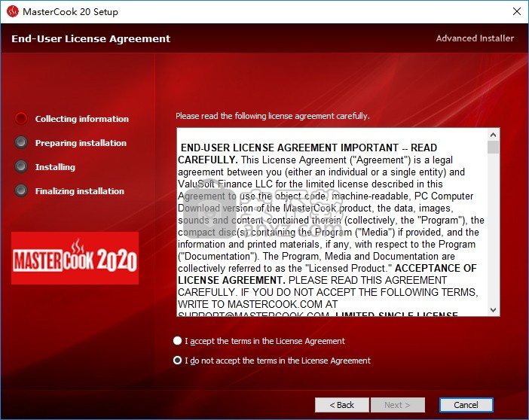Click 'MasterCook 20 Setup' window title

click(70, 12)
